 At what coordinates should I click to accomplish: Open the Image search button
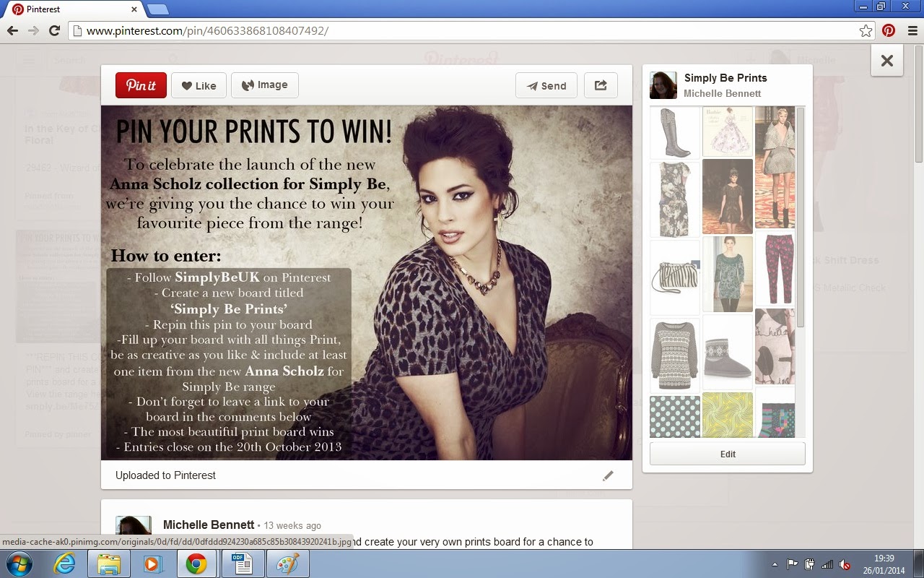(264, 85)
